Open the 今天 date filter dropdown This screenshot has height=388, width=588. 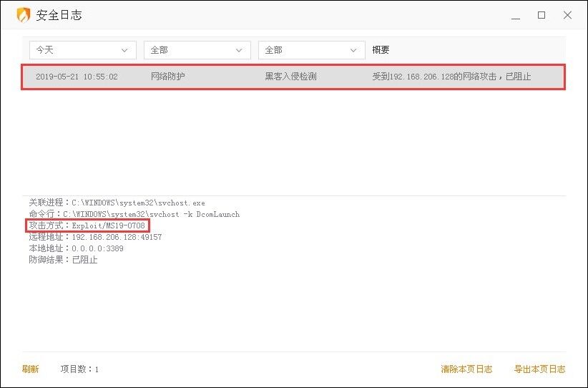coord(82,50)
